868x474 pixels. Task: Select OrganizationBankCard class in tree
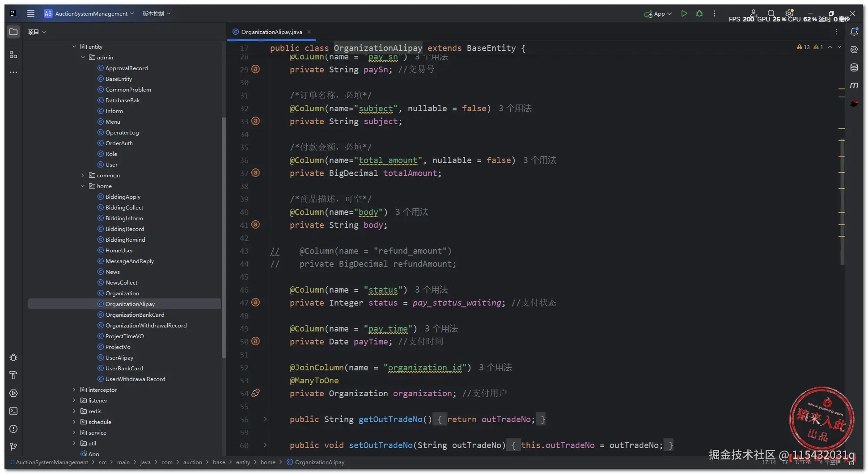coord(135,315)
